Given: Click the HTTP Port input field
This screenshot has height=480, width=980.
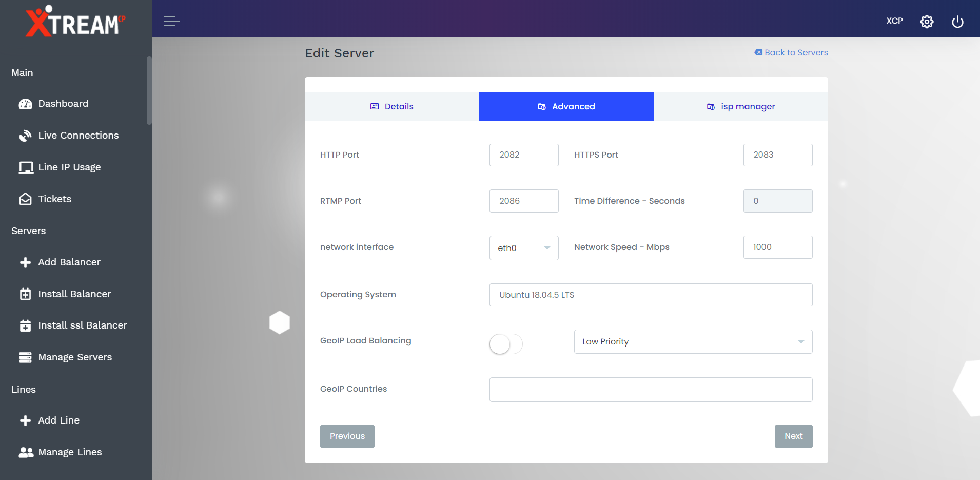Looking at the screenshot, I should pos(524,155).
